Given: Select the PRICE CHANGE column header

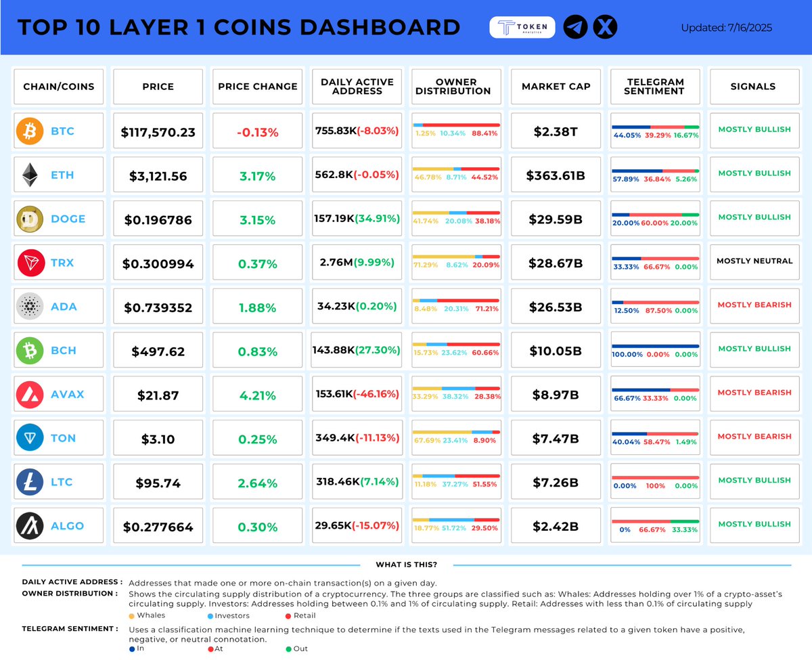Looking at the screenshot, I should (x=257, y=86).
